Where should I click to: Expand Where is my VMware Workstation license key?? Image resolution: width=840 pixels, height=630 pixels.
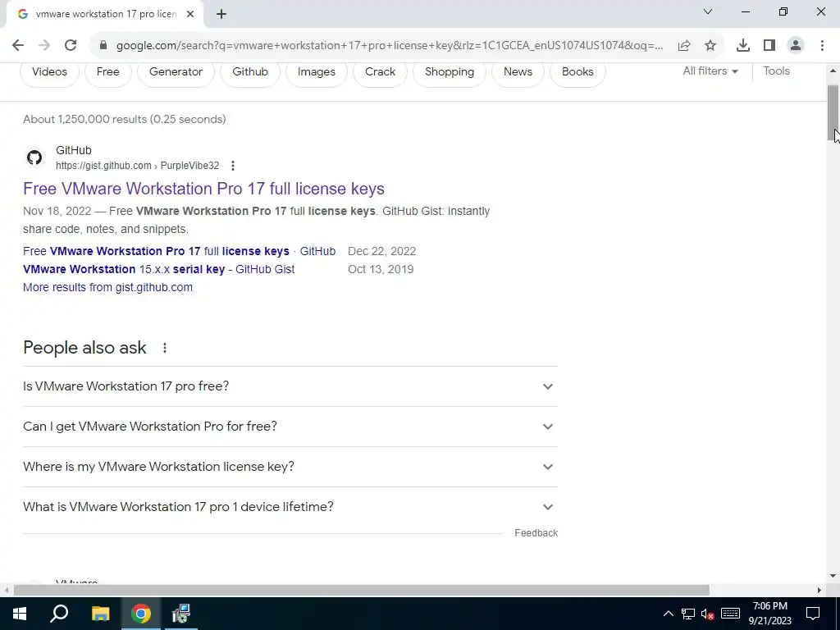coord(290,467)
